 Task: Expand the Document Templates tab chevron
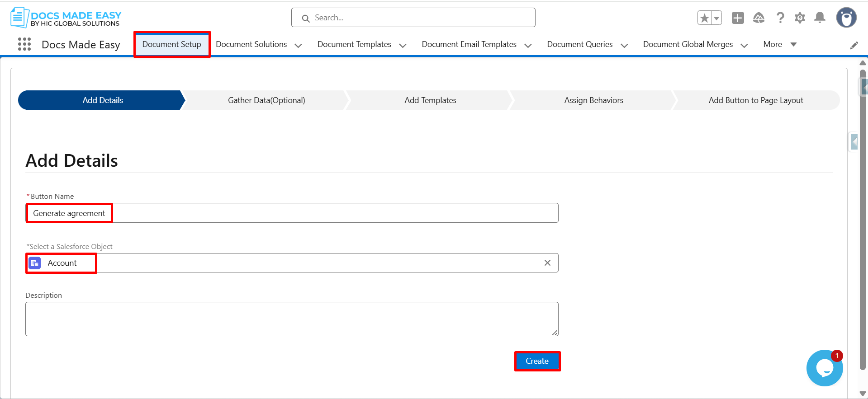(403, 45)
